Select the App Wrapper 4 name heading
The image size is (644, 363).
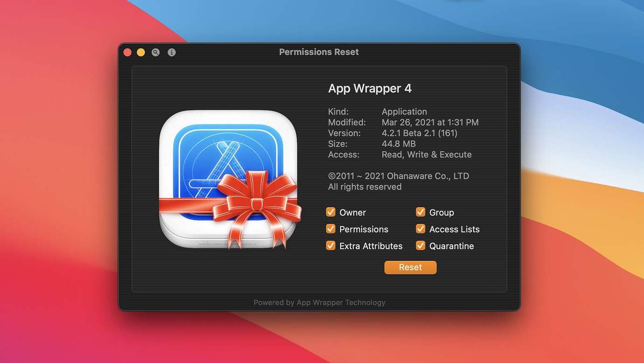pos(370,89)
